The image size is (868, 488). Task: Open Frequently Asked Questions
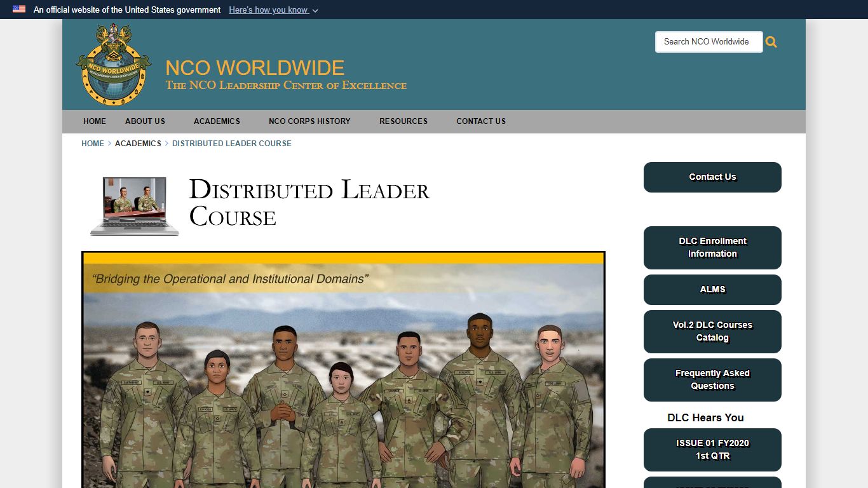click(712, 380)
